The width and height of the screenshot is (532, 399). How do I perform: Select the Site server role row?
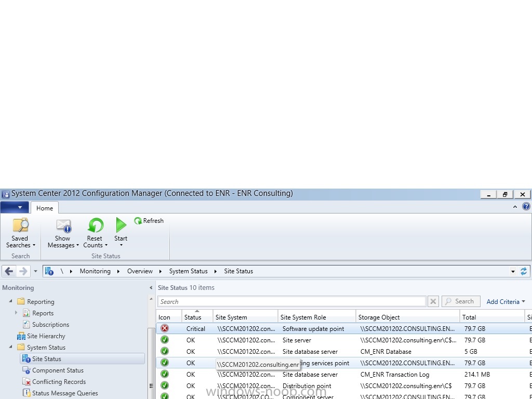coord(344,340)
